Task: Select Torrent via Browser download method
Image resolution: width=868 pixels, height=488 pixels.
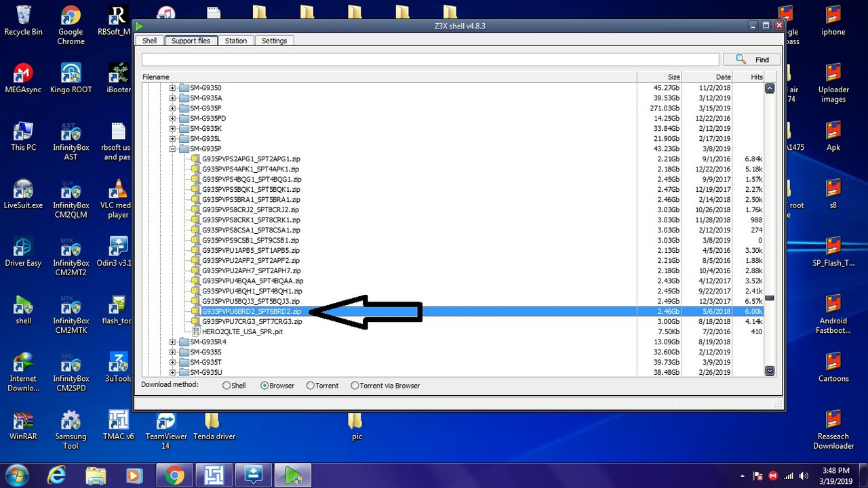Action: pyautogui.click(x=385, y=386)
